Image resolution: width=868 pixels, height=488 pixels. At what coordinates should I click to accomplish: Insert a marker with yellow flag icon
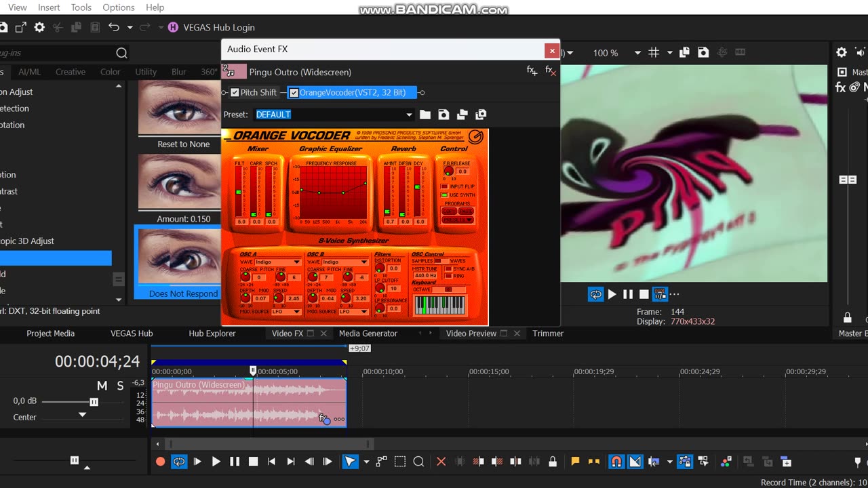[575, 462]
